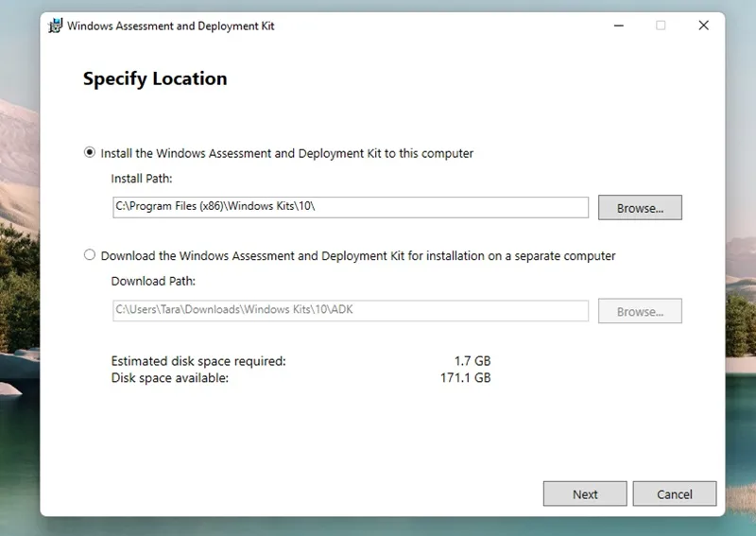Click the 'Install Path:' label
The width and height of the screenshot is (756, 536).
click(x=141, y=179)
